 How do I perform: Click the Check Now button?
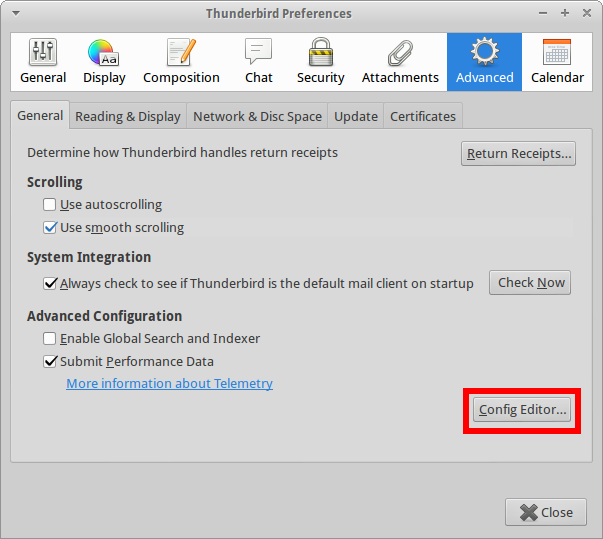pyautogui.click(x=530, y=283)
